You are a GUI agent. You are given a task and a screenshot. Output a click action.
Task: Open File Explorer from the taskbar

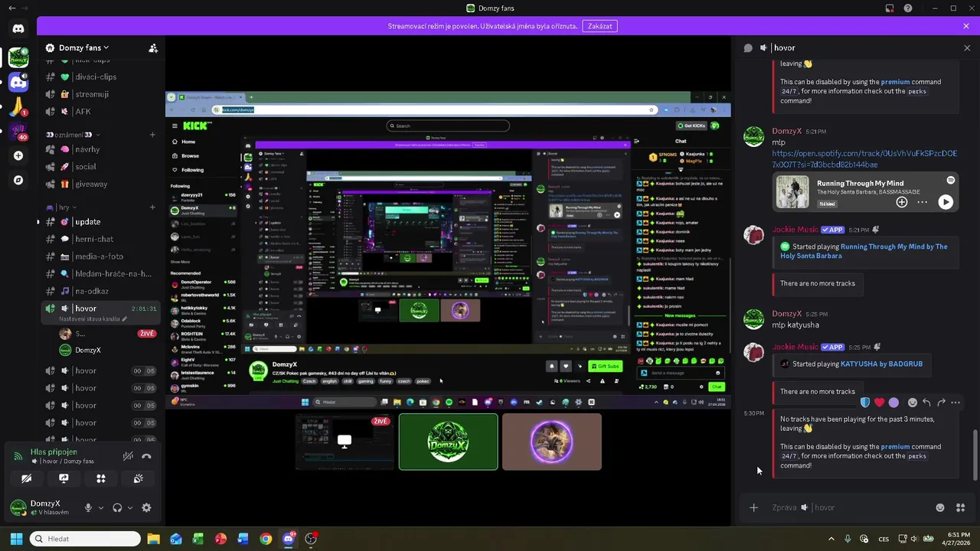pos(153,539)
